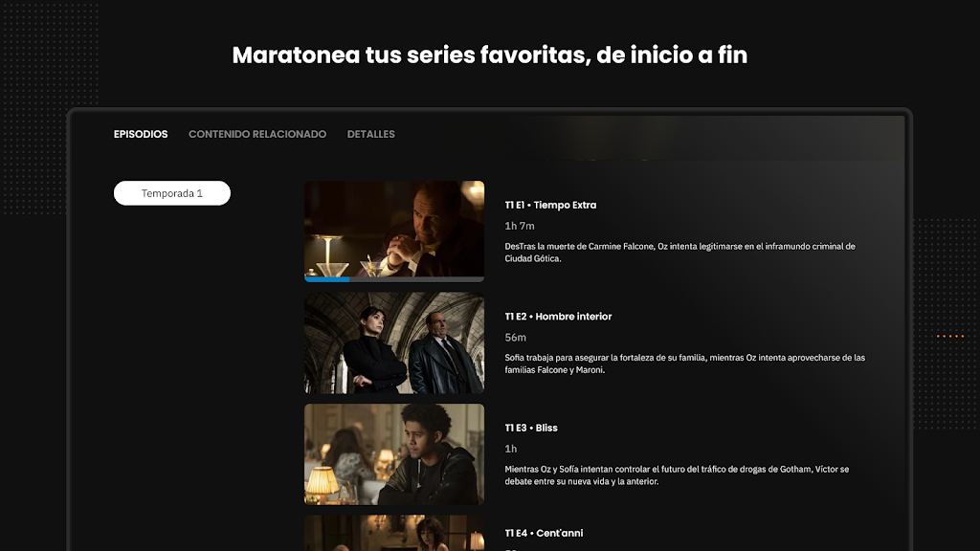Viewport: 980px width, 551px height.
Task: Select the Bliss episode thumbnail
Action: coord(394,454)
